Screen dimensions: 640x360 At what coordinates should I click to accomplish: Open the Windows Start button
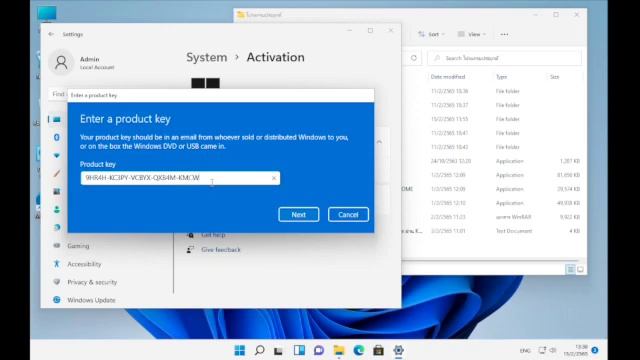click(240, 350)
